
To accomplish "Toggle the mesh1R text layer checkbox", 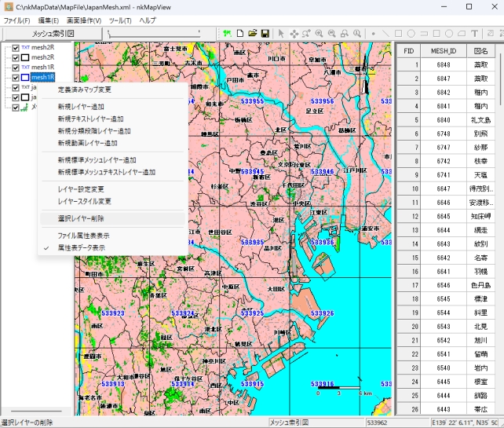I will (x=15, y=68).
